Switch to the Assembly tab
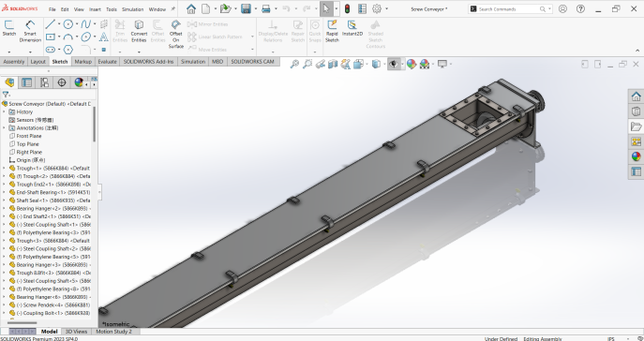The image size is (644, 341). (13, 62)
